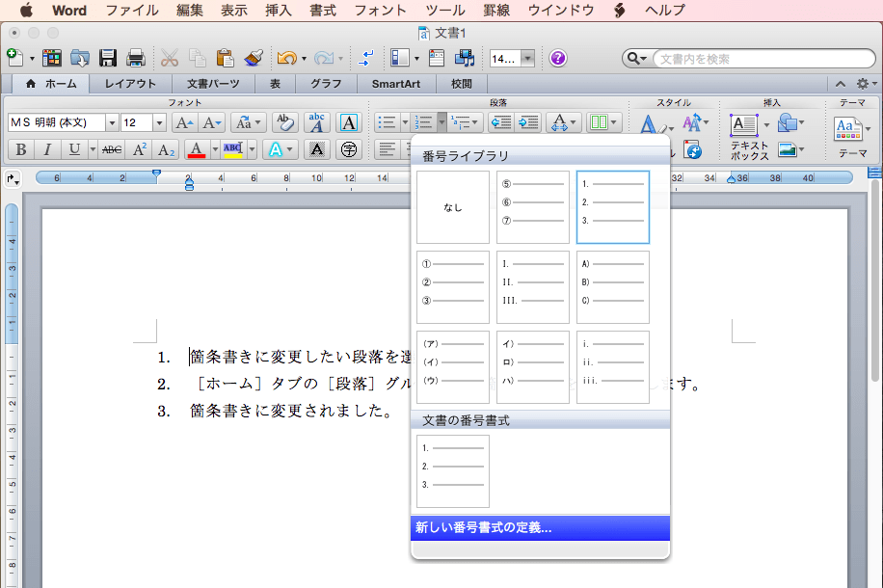The image size is (883, 588).
Task: Toggle Subscript A₂ formatting
Action: pyautogui.click(x=166, y=149)
